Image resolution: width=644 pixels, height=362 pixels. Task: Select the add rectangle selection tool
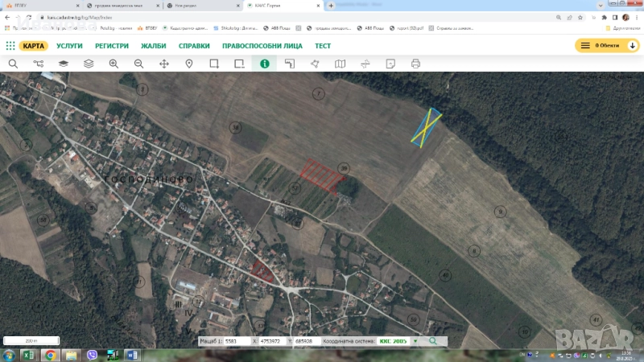(214, 64)
